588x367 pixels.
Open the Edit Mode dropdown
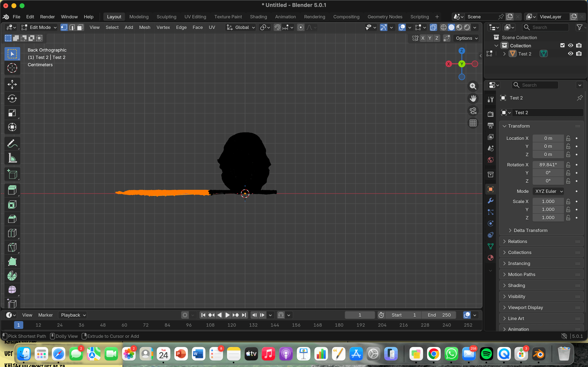click(39, 28)
